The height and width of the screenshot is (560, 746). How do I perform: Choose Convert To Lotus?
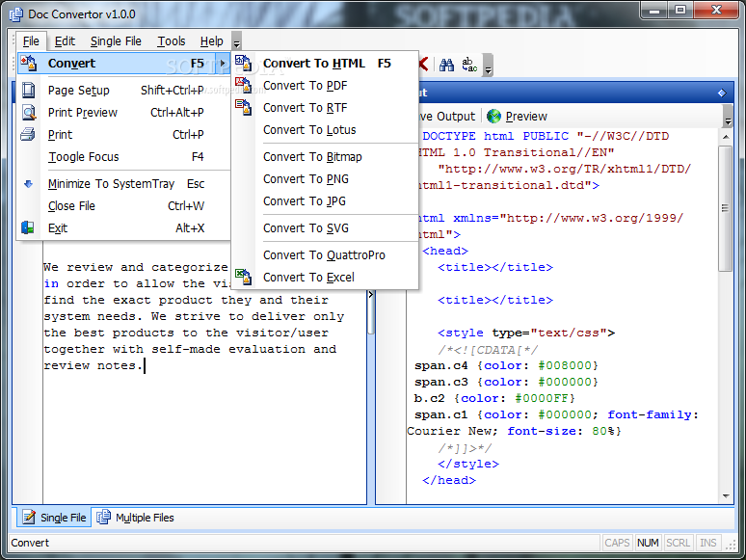[325, 130]
